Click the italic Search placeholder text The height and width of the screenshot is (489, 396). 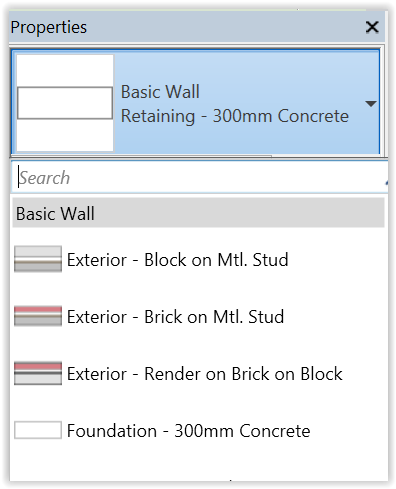(x=44, y=178)
